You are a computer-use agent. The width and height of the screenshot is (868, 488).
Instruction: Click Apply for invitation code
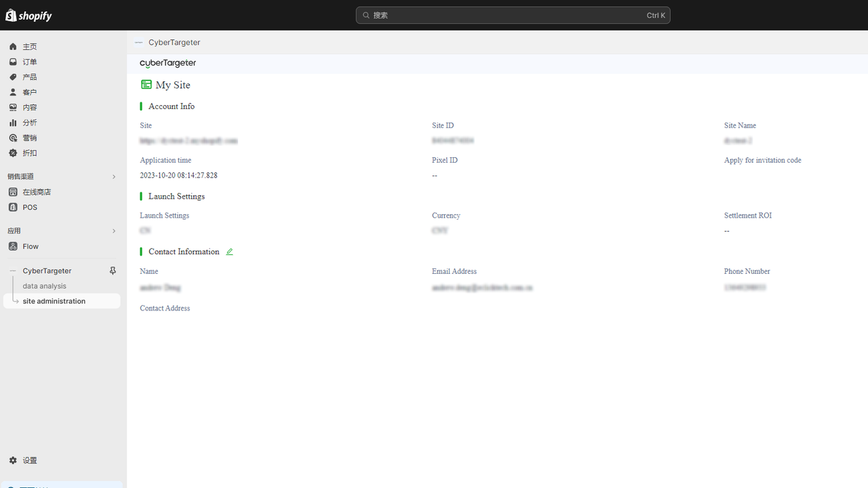pyautogui.click(x=763, y=161)
